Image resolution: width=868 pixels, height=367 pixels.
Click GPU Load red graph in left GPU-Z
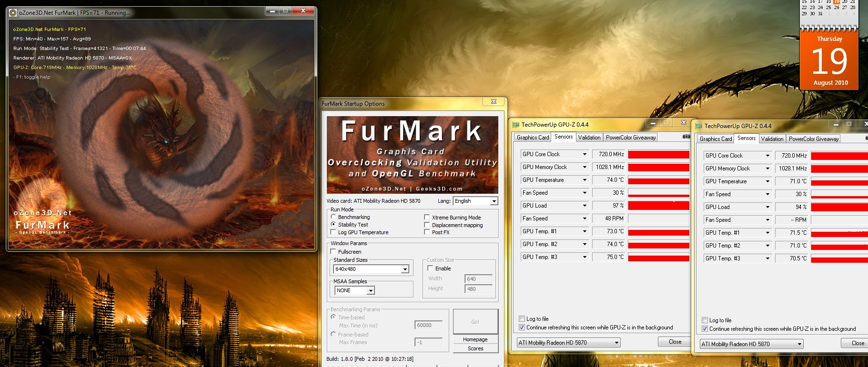tap(659, 206)
